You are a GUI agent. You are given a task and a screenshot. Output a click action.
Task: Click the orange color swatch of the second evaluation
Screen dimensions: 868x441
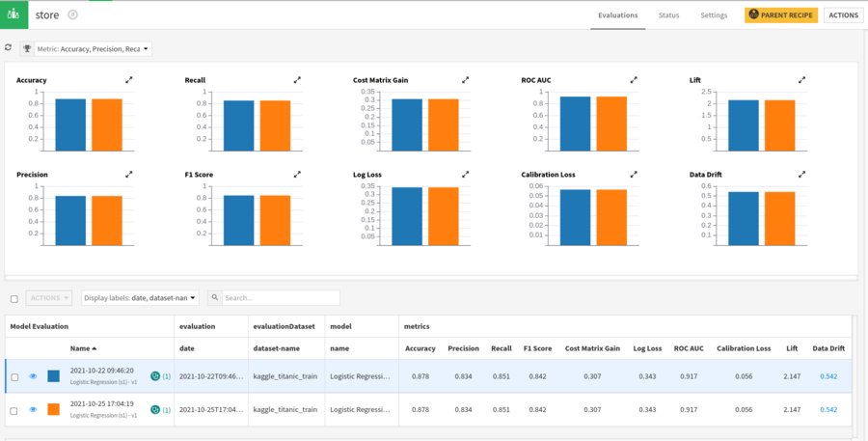[x=54, y=410]
